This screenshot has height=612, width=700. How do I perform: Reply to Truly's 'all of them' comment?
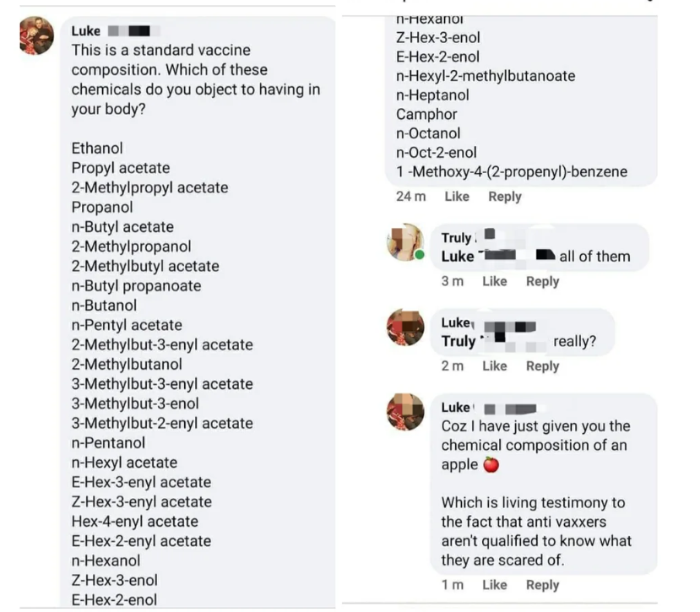tap(542, 281)
